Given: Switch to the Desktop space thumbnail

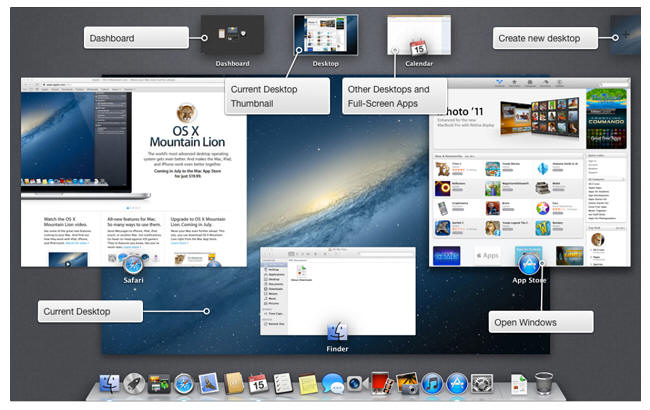Looking at the screenshot, I should pos(325,35).
